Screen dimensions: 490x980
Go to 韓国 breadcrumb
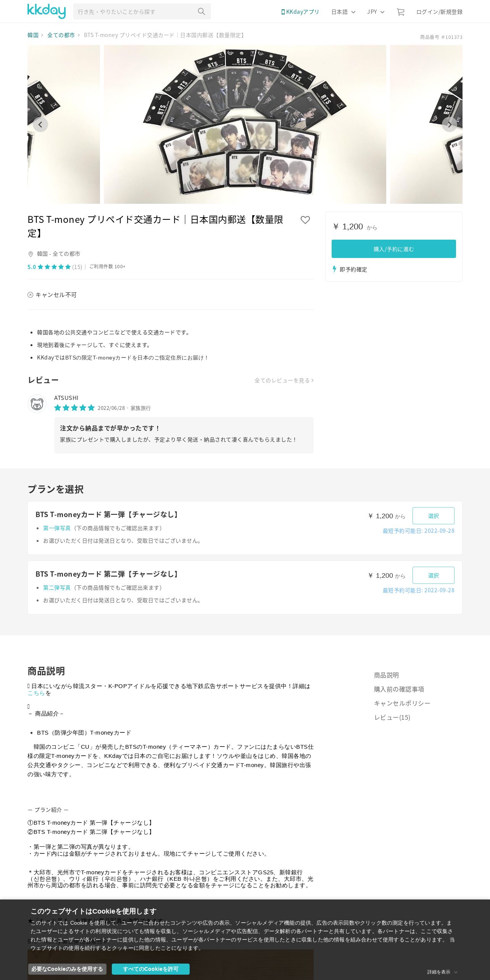[x=33, y=35]
